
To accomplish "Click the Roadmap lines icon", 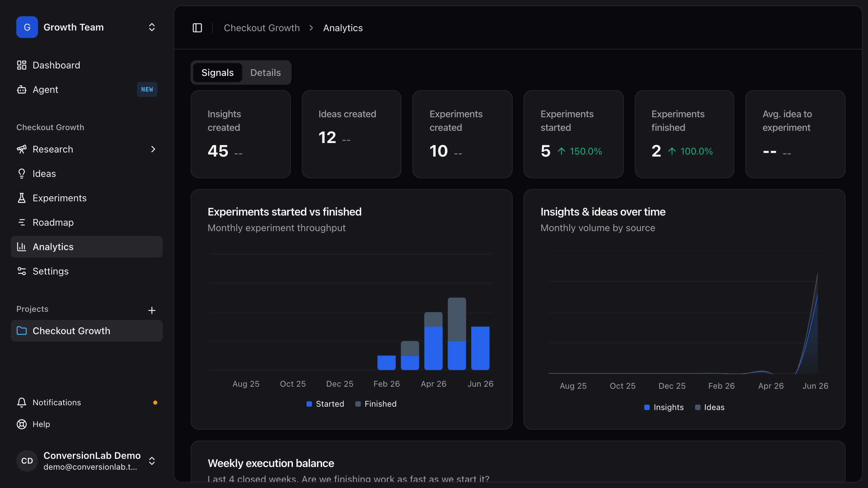I will click(22, 222).
